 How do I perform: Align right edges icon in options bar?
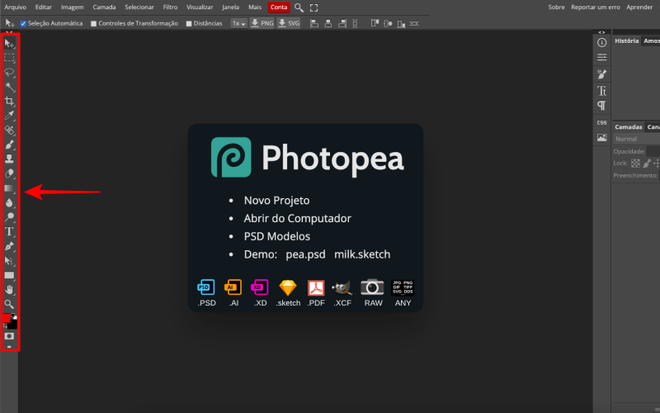tap(343, 24)
